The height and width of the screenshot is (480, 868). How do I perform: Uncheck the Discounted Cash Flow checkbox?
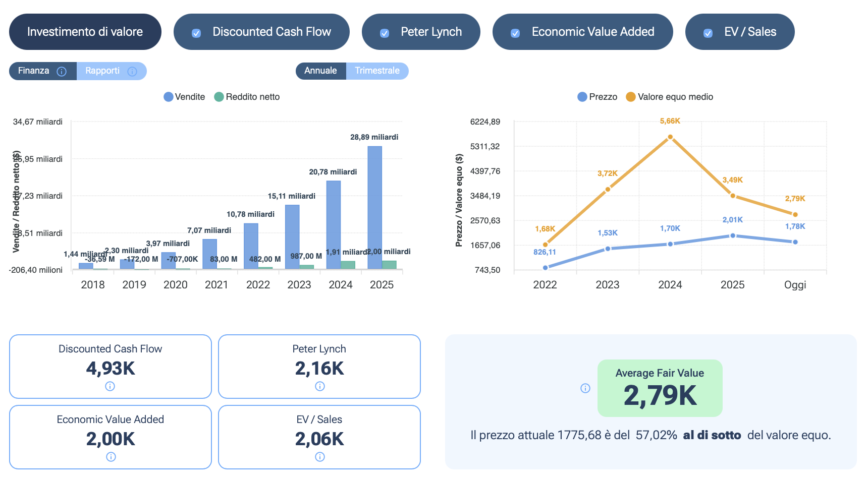pyautogui.click(x=196, y=33)
